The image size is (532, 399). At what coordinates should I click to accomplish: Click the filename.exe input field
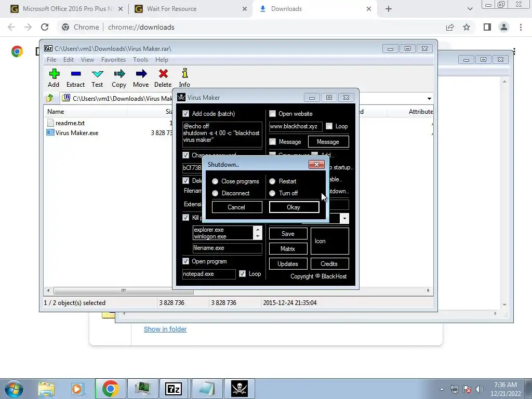click(228, 248)
